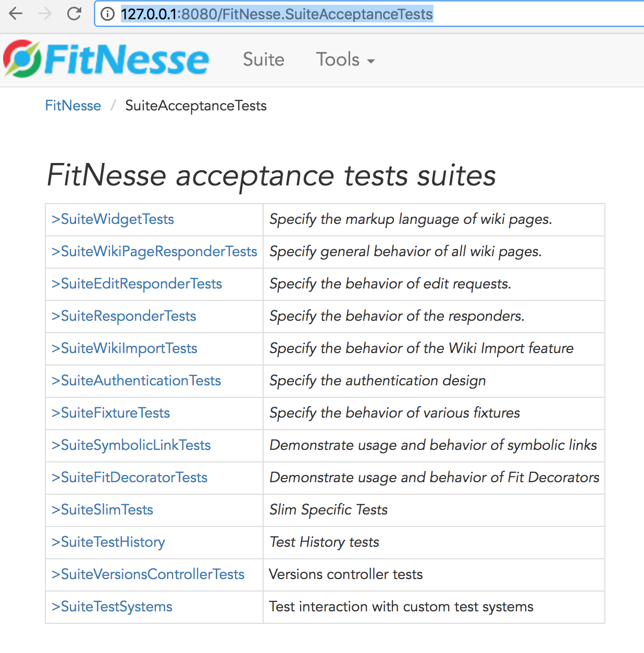Open the SuiteTestHistory link
The width and height of the screenshot is (644, 653).
pyautogui.click(x=108, y=542)
